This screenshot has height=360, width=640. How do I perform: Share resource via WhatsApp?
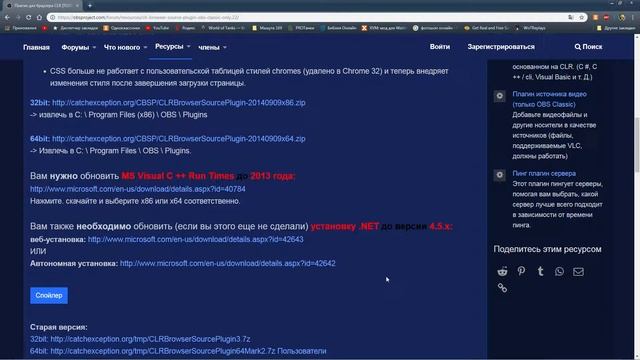point(559,271)
